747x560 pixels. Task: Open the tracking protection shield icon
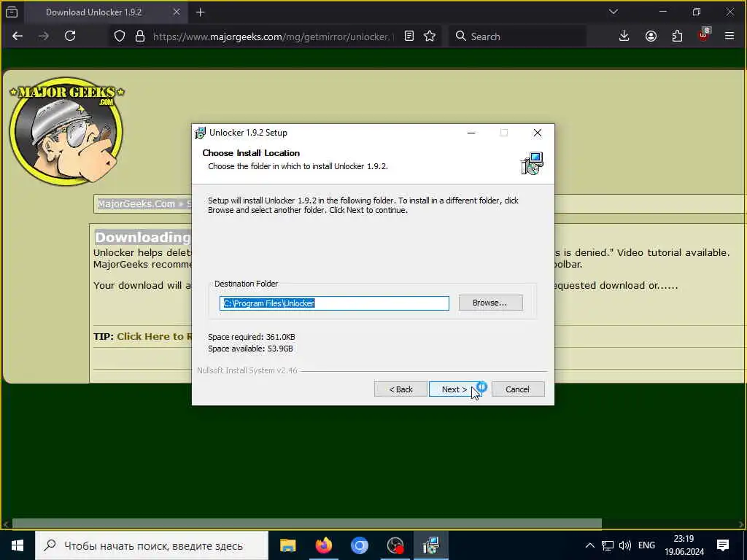pos(120,36)
